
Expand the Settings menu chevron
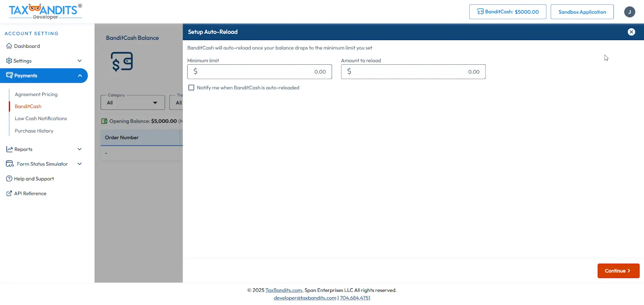[x=79, y=61]
